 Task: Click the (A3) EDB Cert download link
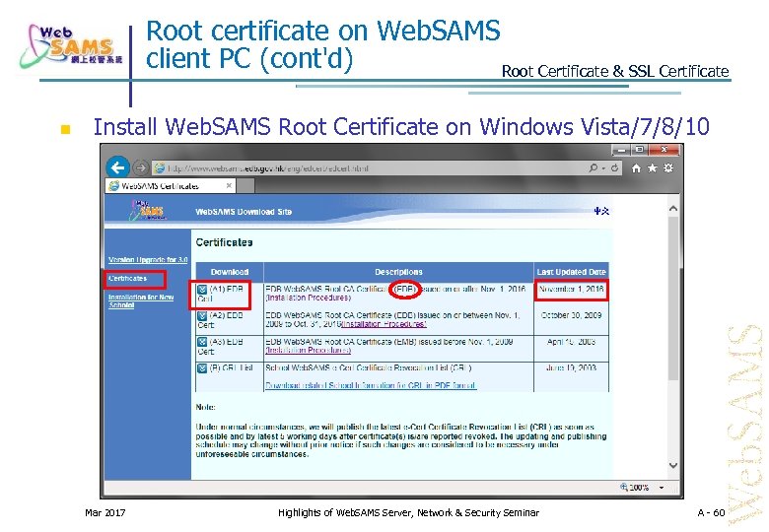221,347
